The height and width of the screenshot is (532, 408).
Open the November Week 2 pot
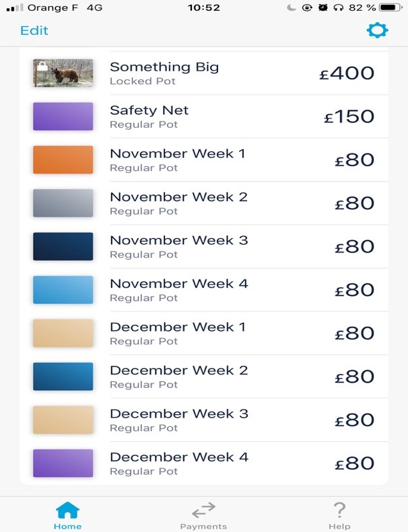pyautogui.click(x=204, y=203)
